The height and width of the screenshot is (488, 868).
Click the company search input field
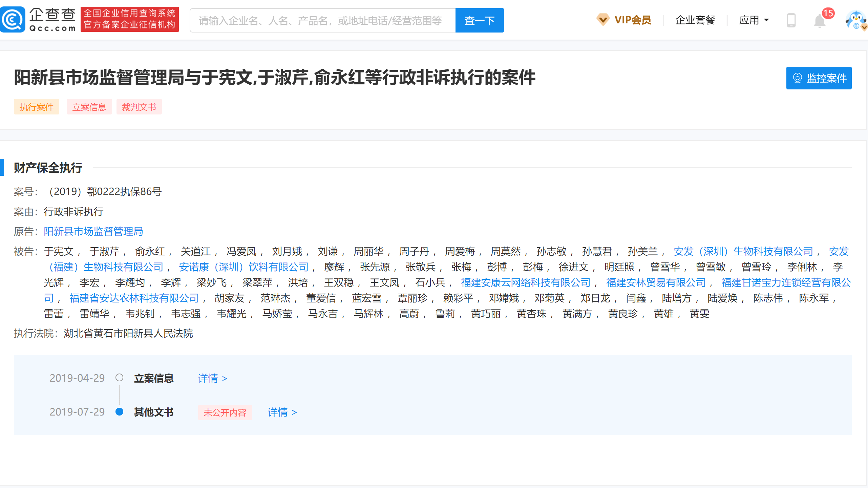[322, 21]
